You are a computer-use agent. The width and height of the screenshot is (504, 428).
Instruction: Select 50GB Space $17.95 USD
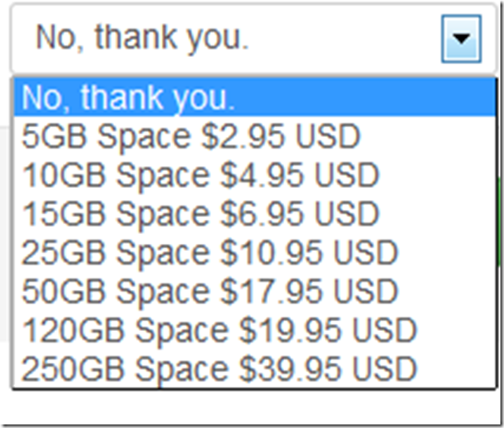click(x=255, y=291)
